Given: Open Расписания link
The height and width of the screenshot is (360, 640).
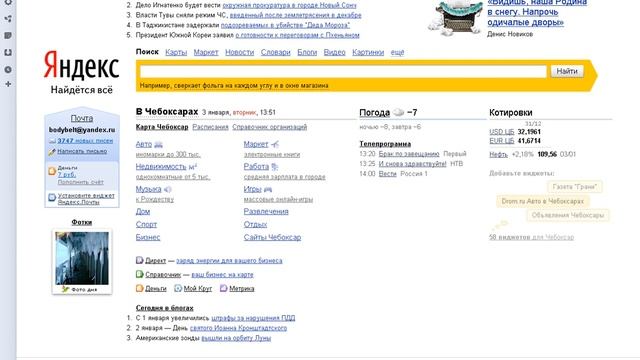Looking at the screenshot, I should coord(210,127).
